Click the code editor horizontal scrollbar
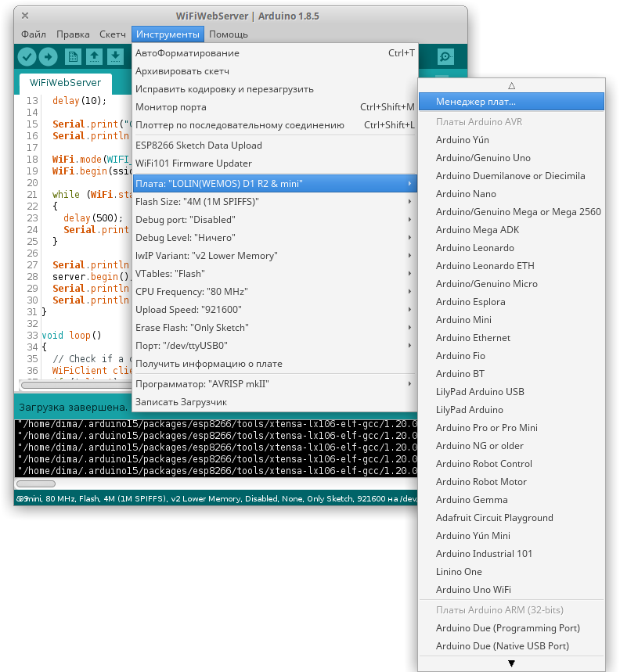This screenshot has height=672, width=620. (x=76, y=385)
